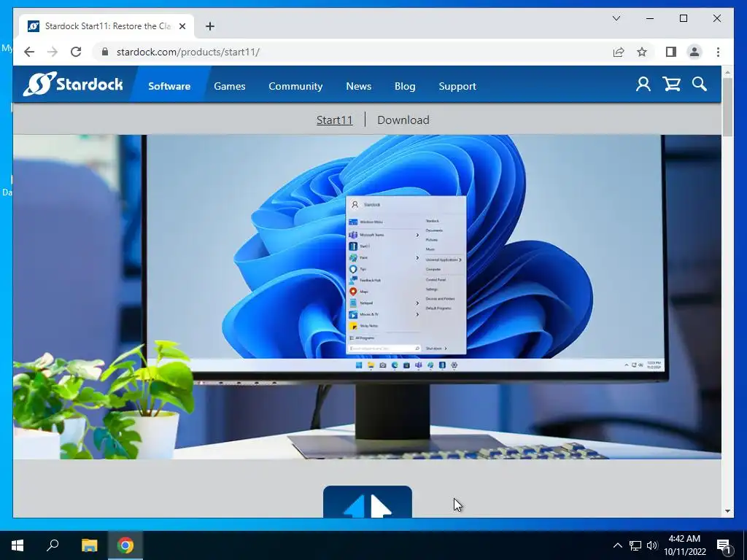Open File Explorer from the taskbar
The image size is (747, 560).
[x=89, y=545]
